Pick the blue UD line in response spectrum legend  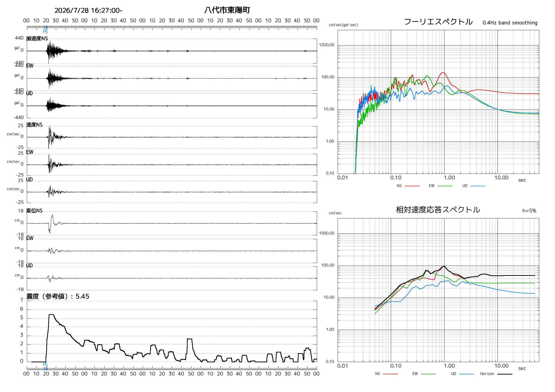(467, 374)
